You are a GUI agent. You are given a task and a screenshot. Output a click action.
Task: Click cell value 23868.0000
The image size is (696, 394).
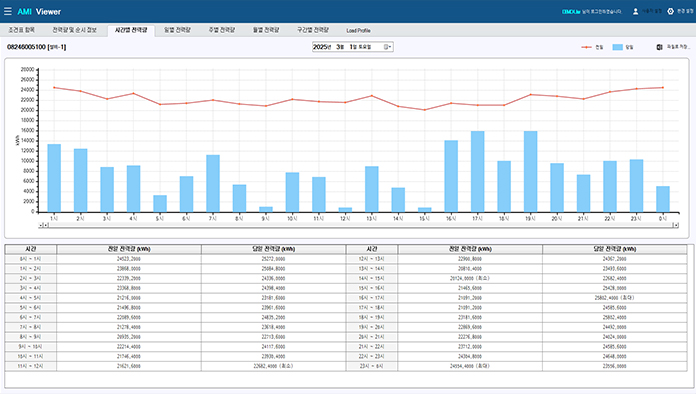pos(129,268)
